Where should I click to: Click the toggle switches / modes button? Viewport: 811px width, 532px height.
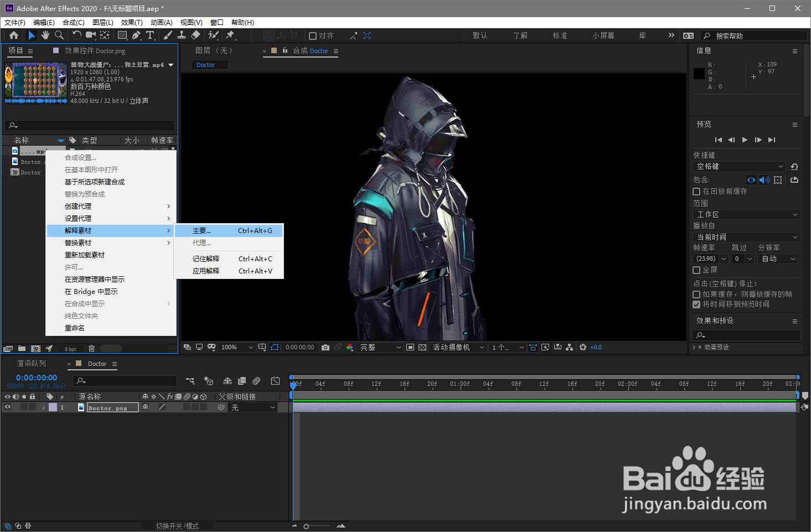(x=177, y=526)
